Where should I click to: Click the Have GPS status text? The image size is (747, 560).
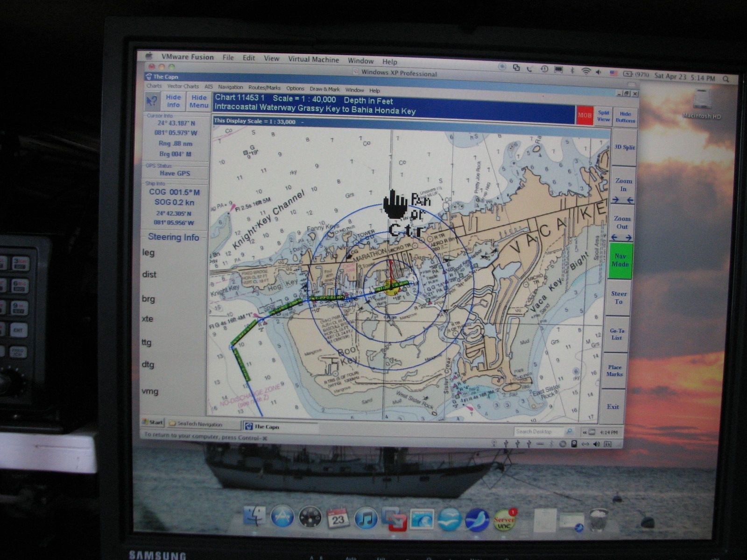(x=175, y=173)
